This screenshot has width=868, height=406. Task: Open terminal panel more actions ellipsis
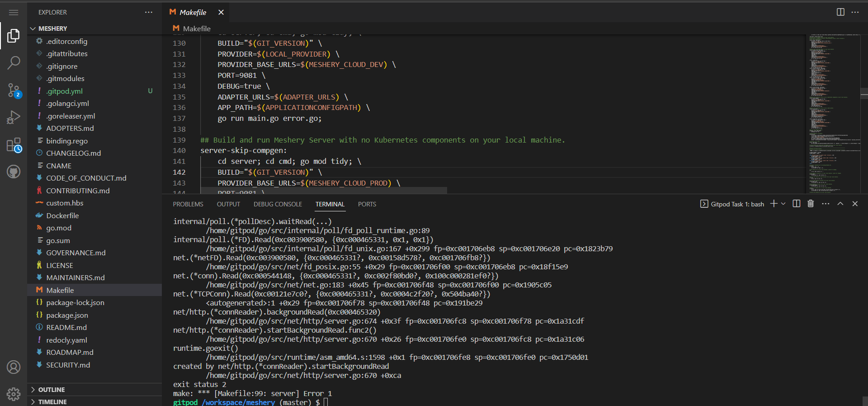[x=826, y=204]
